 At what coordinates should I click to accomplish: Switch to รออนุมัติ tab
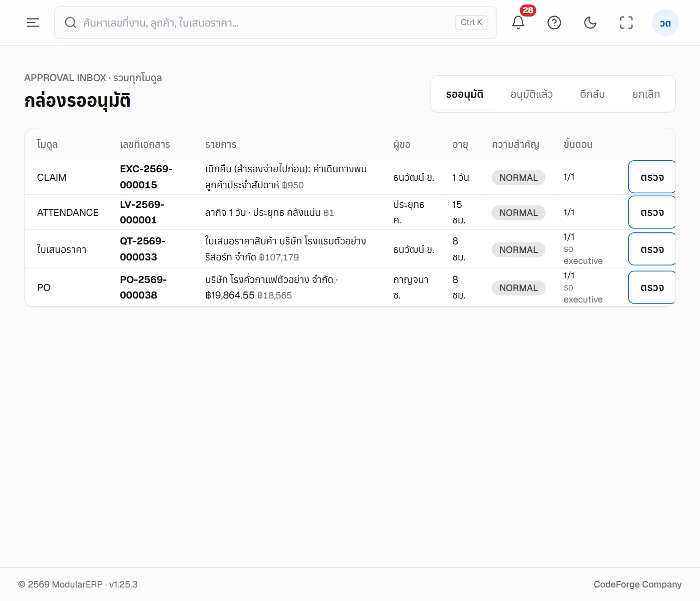coord(465,94)
